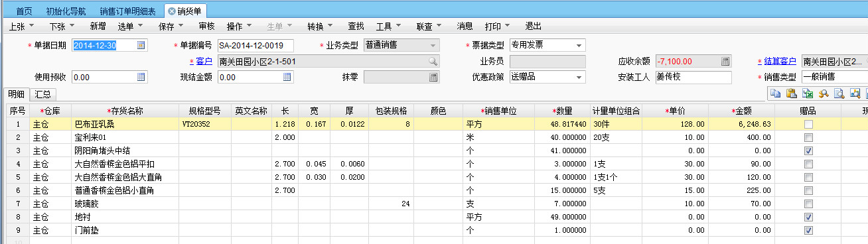Click the 审核 toolbar button
This screenshot has height=244, width=868.
click(x=206, y=27)
